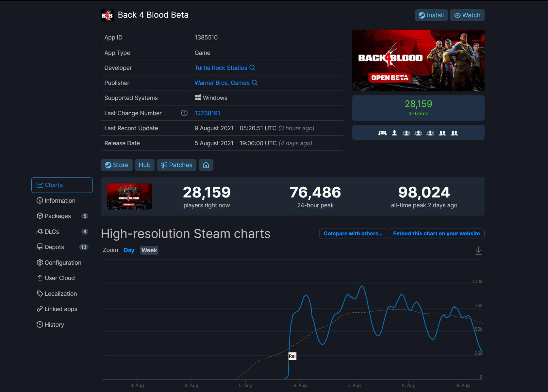The width and height of the screenshot is (548, 392).
Task: Click the Back 4 Blood Beta page title
Action: coord(153,15)
